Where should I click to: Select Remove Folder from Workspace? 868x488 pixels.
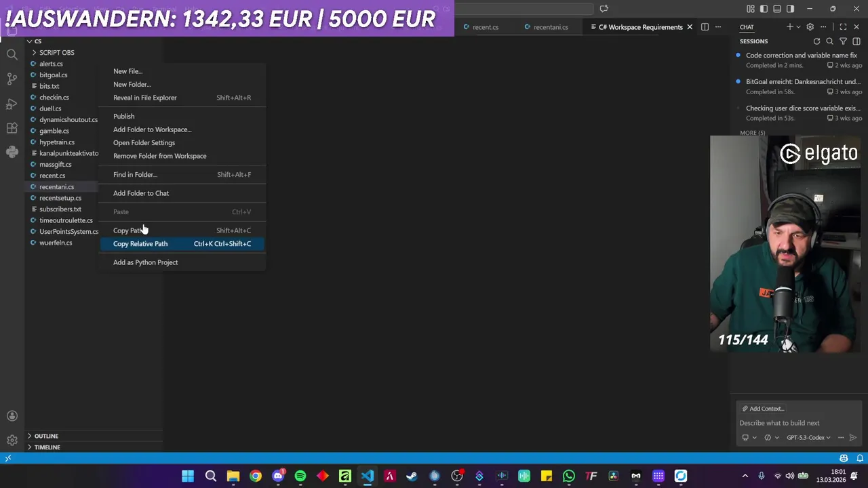(x=182, y=156)
